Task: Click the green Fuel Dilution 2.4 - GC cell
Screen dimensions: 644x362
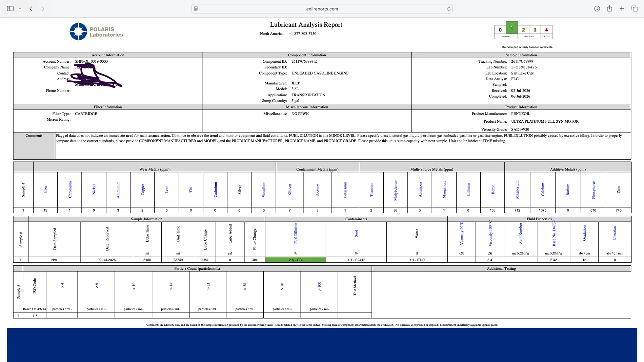Action: (x=295, y=260)
